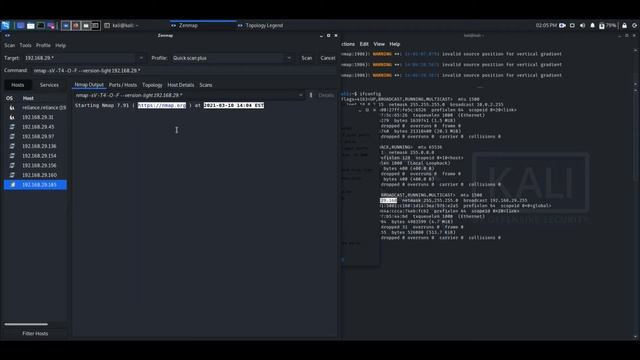Open the notifications bell icon
Viewport: 640px width, 360px height.
(x=593, y=25)
